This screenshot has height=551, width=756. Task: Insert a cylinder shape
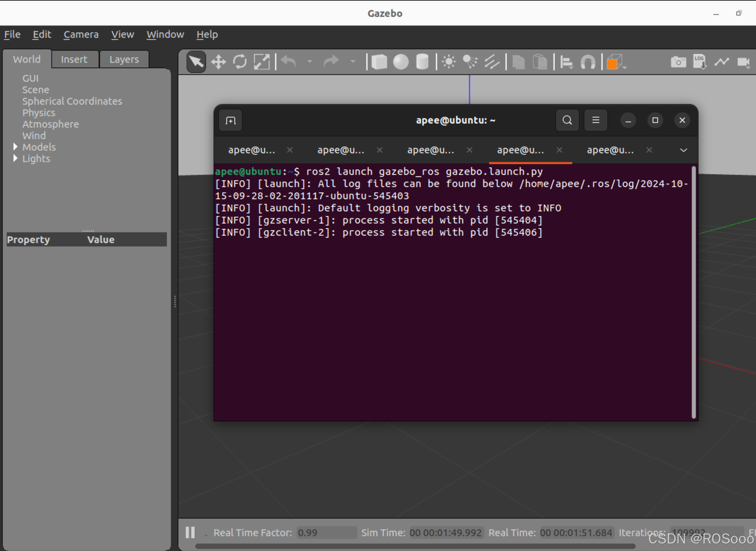[x=422, y=62]
